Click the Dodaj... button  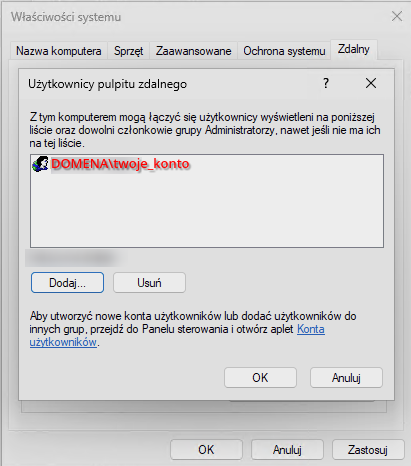[x=67, y=283]
